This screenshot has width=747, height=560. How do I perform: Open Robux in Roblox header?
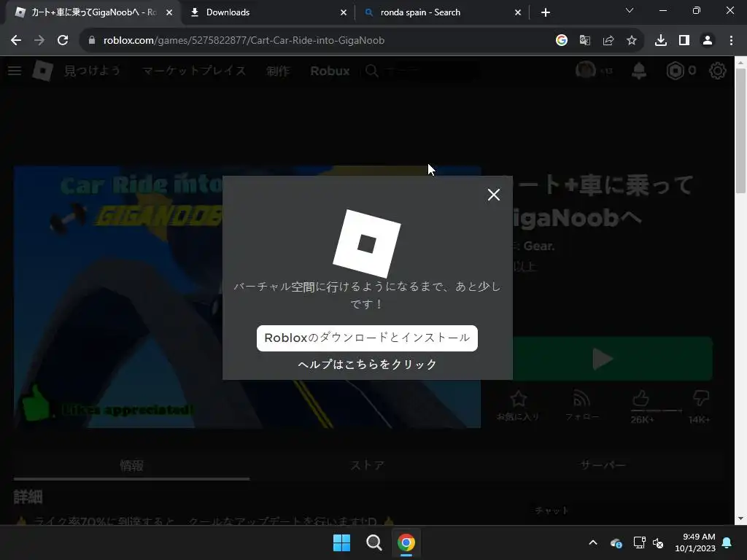click(x=330, y=71)
